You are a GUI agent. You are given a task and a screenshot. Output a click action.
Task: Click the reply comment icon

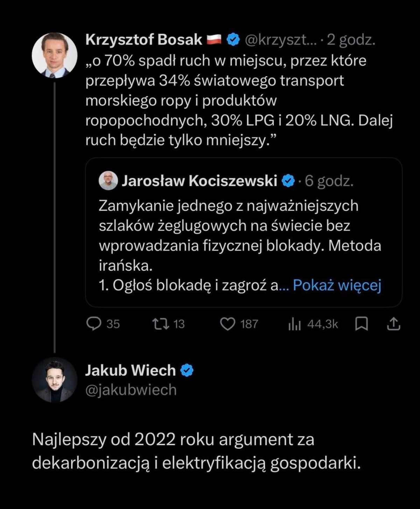coord(94,324)
